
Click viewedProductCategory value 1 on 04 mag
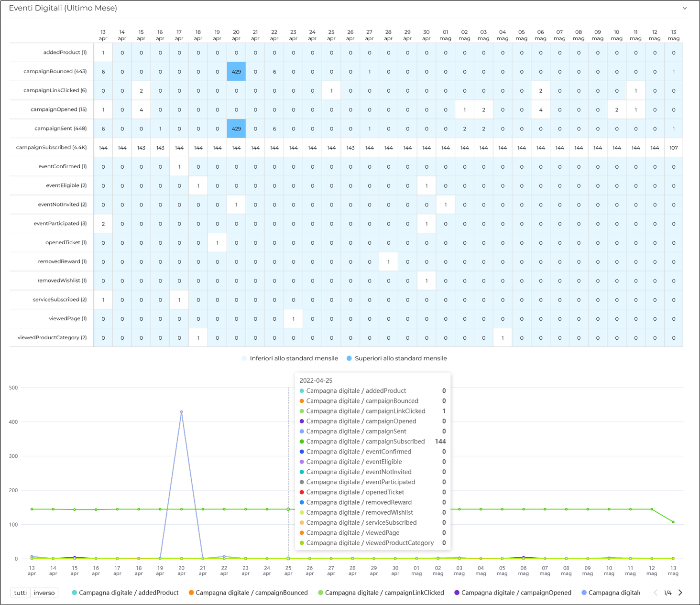503,337
